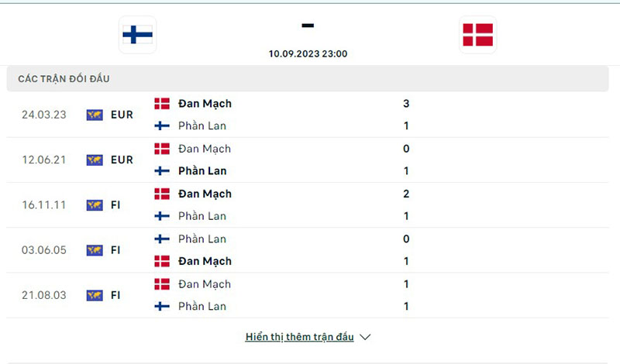Click the world map icon for 24.03.23 match

point(95,115)
